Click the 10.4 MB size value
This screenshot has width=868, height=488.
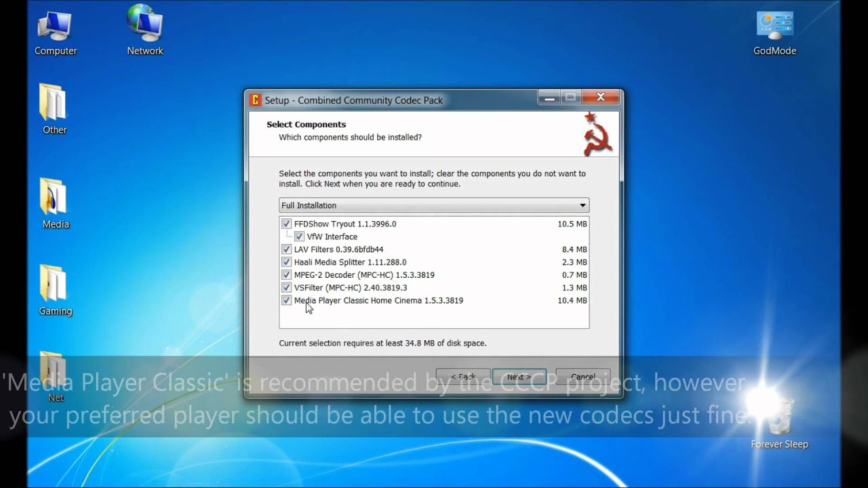coord(572,300)
